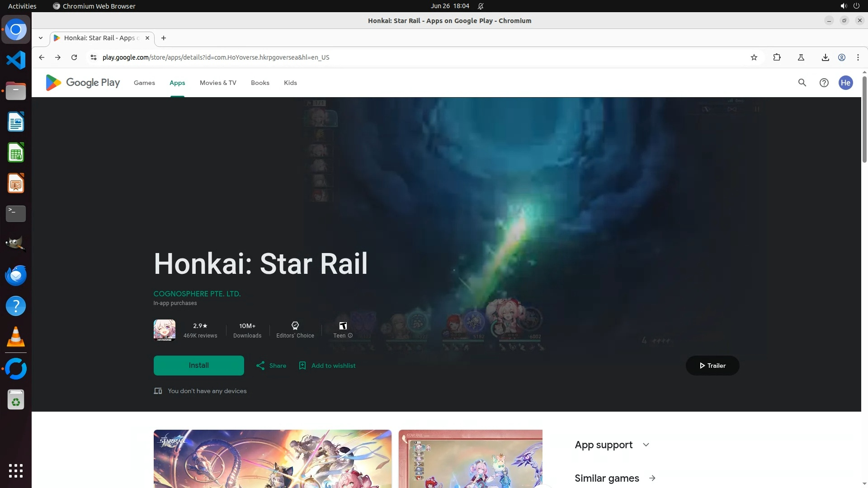Open the Help center question mark icon
The image size is (868, 488).
(824, 83)
